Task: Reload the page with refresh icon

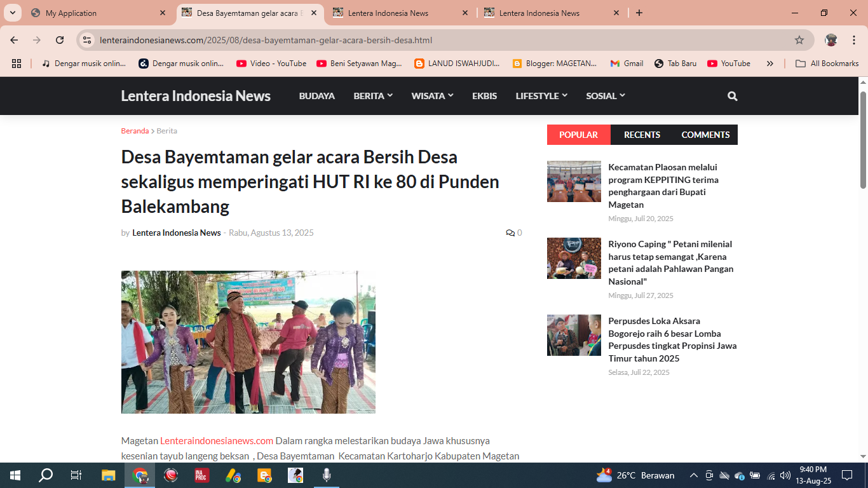Action: 60,40
